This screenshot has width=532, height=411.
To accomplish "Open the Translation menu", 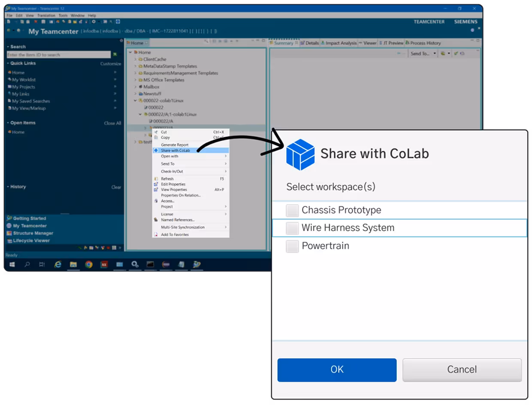I will 46,15.
